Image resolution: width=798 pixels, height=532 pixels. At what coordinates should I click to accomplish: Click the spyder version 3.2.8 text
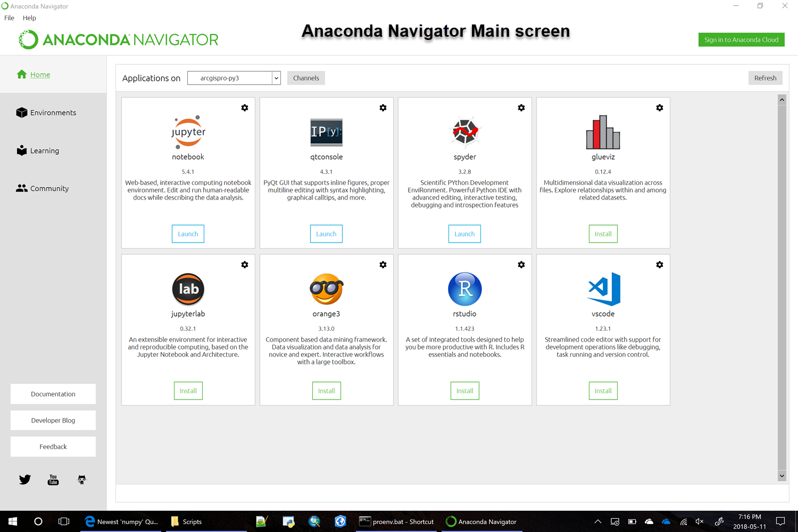(465, 172)
